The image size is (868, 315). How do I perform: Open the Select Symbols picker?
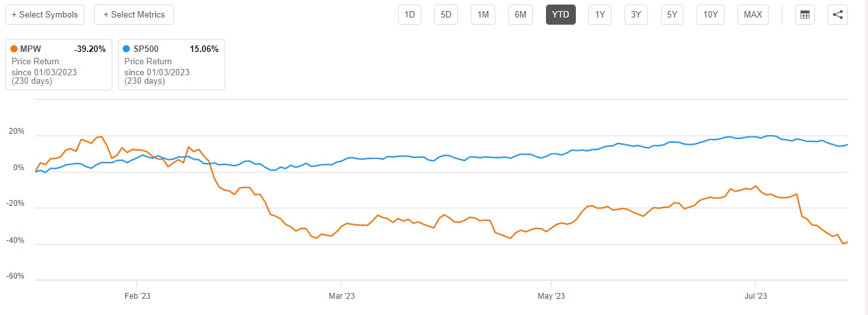(x=45, y=14)
